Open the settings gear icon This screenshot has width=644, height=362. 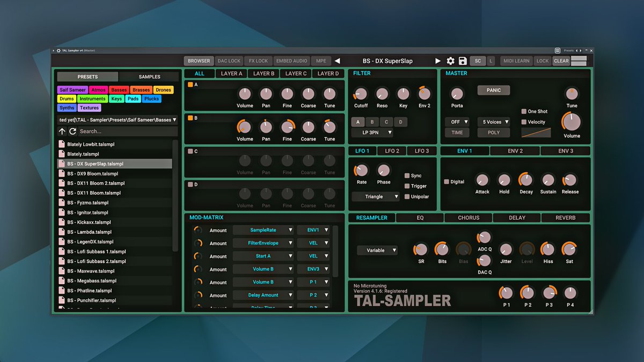[x=451, y=61]
